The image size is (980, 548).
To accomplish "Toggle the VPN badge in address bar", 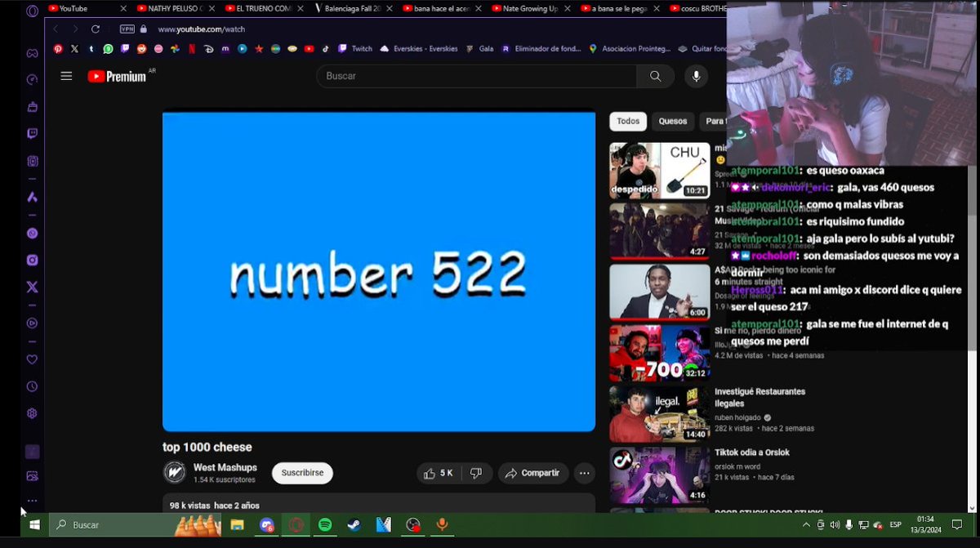I will (x=127, y=29).
